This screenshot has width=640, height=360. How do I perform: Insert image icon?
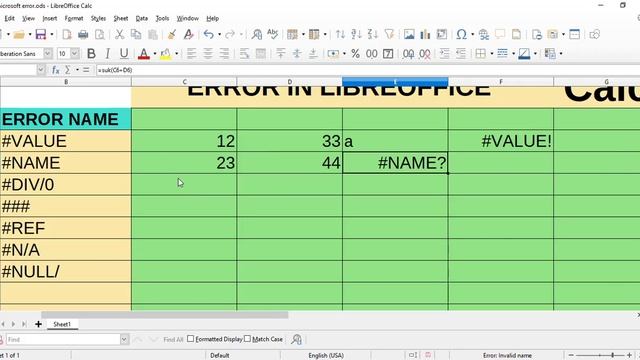tap(409, 34)
